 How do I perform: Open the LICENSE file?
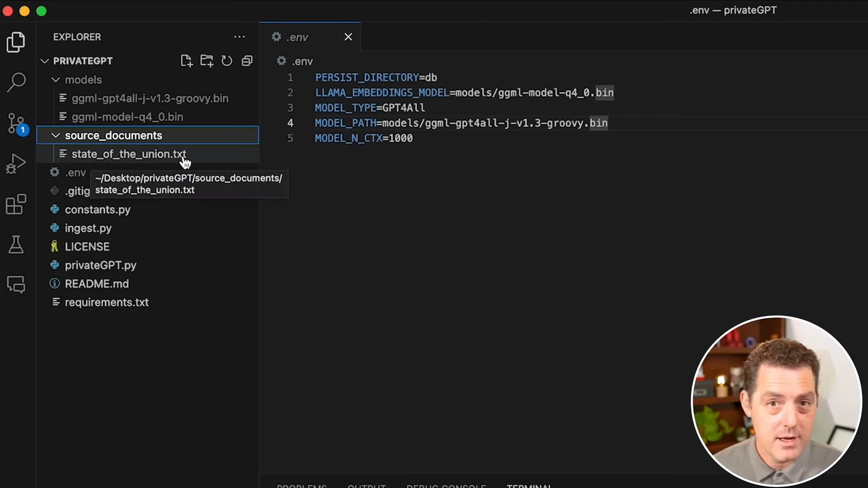87,247
